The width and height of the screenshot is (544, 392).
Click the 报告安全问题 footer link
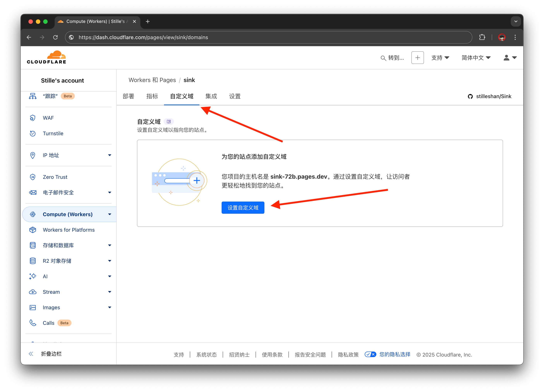click(x=310, y=354)
